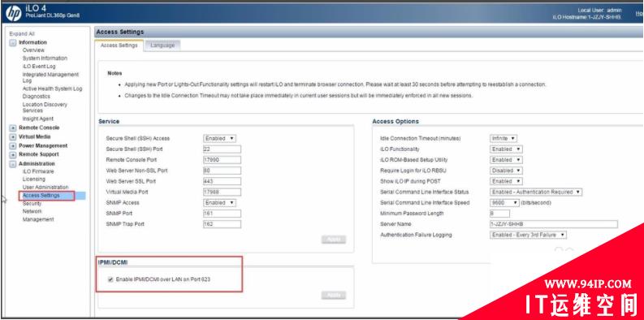Screen dimensions: 644x320
Task: Toggle Enable IPMI/DCMI over LAN checkbox
Action: coord(110,279)
